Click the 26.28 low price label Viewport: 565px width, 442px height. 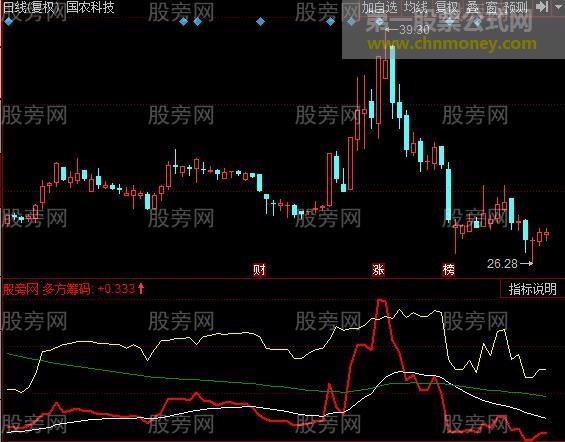[502, 264]
